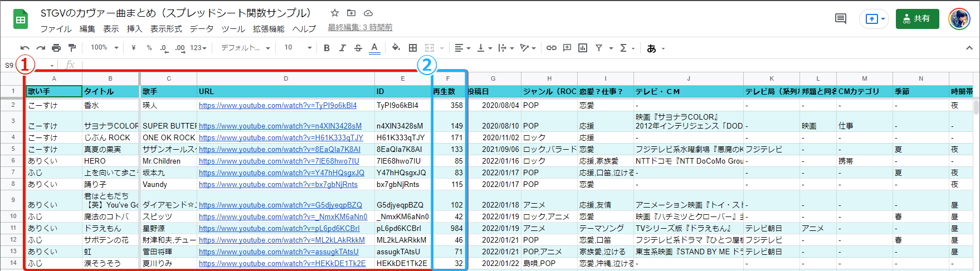Open the デフォルト font family dropdown
Image resolution: width=980 pixels, height=271 pixels.
[x=245, y=48]
